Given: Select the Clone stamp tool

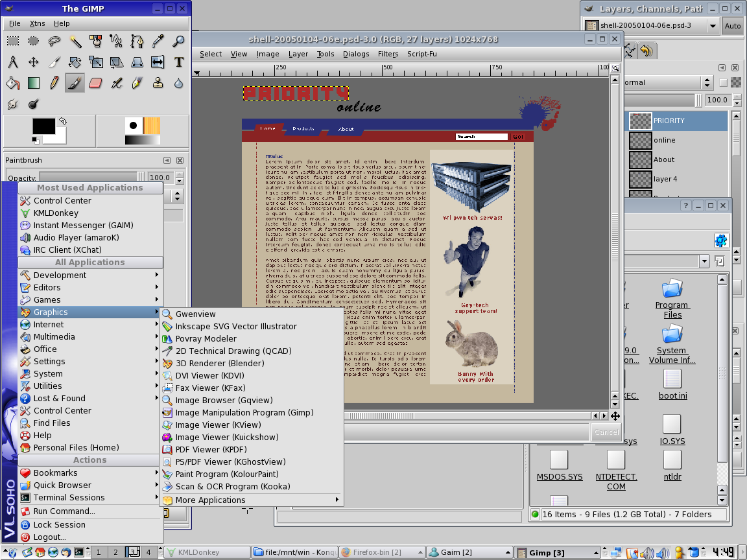Looking at the screenshot, I should tap(158, 84).
